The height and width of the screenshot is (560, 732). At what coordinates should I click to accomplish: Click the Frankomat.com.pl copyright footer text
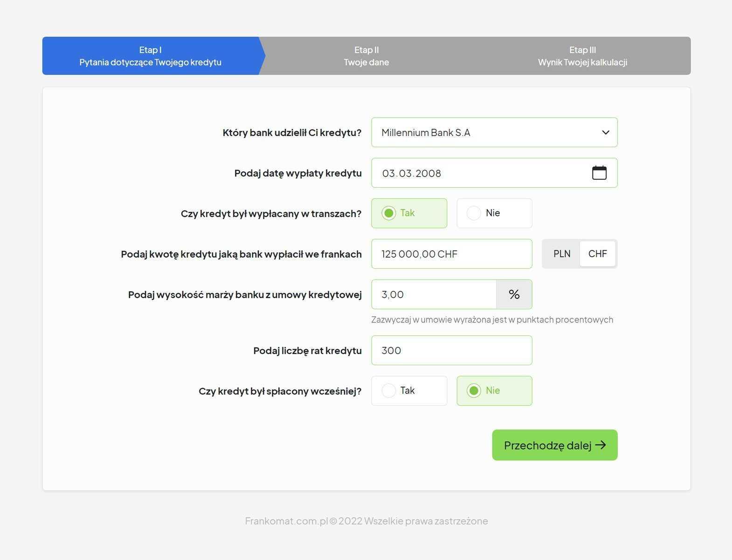366,521
